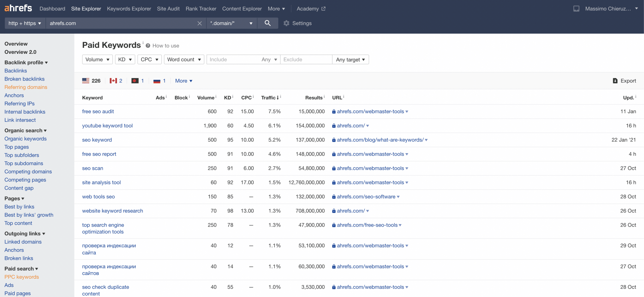The image size is (644, 297).
Task: Open Content Explorer
Action: pyautogui.click(x=242, y=9)
